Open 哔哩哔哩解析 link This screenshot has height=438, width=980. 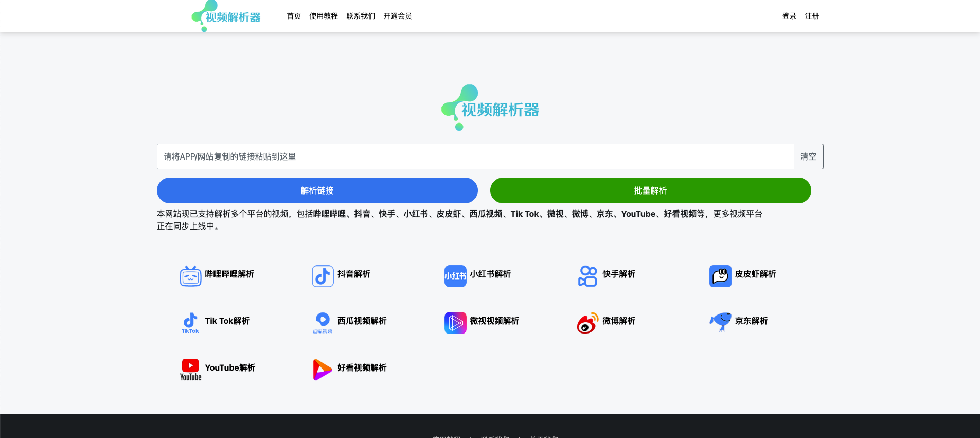point(229,274)
